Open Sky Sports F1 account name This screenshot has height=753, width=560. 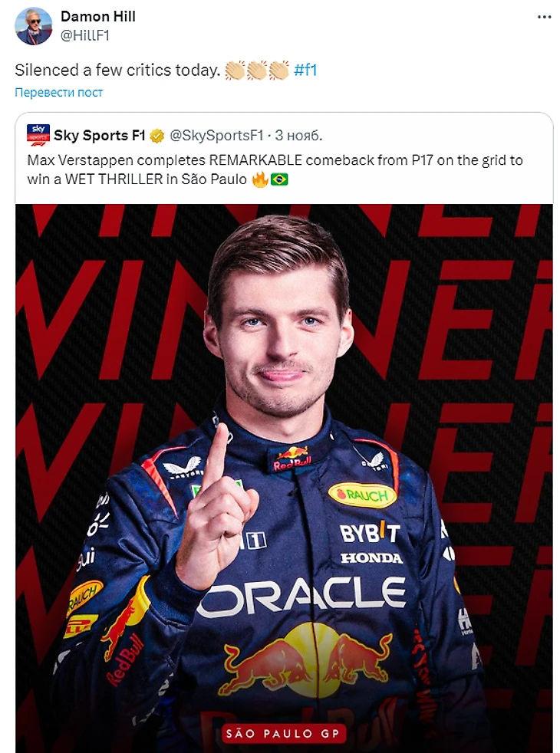pos(100,136)
